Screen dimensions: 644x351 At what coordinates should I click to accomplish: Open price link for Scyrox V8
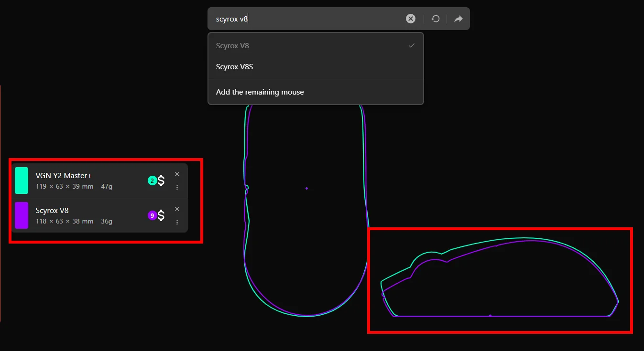coord(161,215)
